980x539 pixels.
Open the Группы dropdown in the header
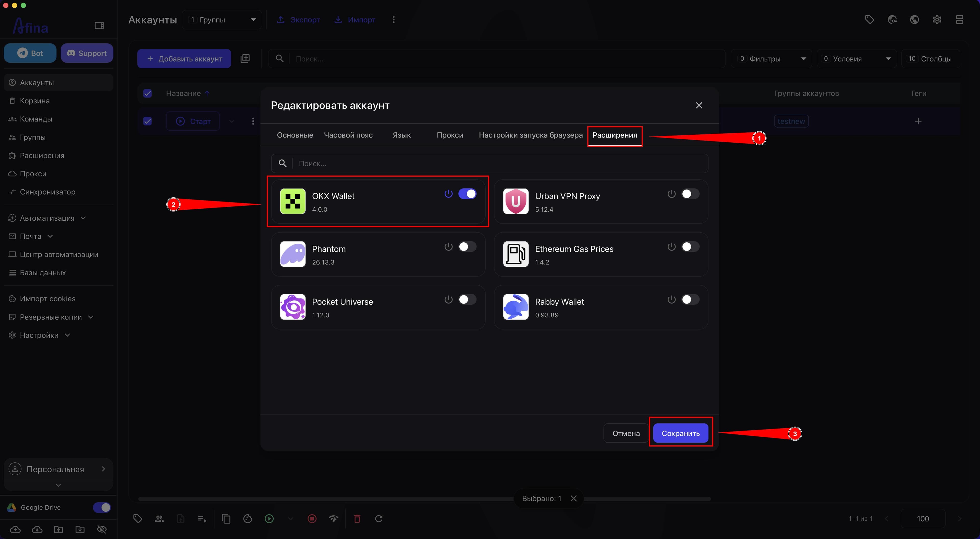pyautogui.click(x=222, y=19)
